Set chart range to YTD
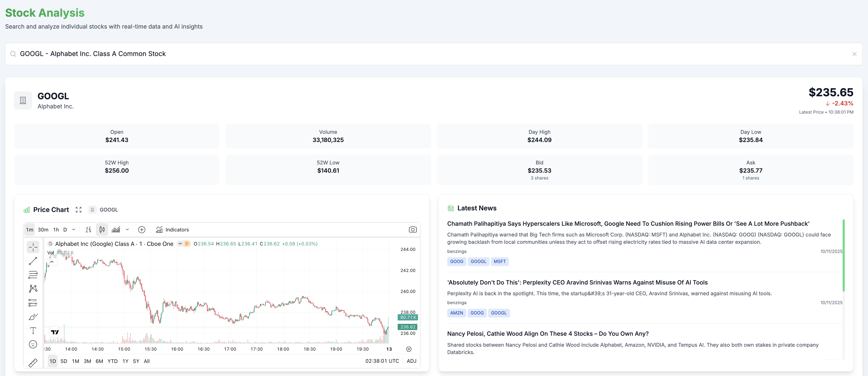The height and width of the screenshot is (376, 868). 113,361
